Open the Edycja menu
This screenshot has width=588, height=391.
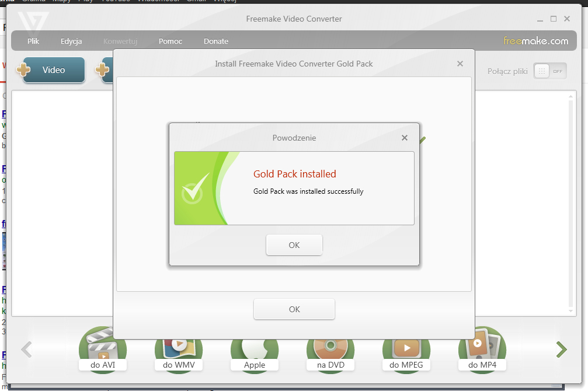71,41
